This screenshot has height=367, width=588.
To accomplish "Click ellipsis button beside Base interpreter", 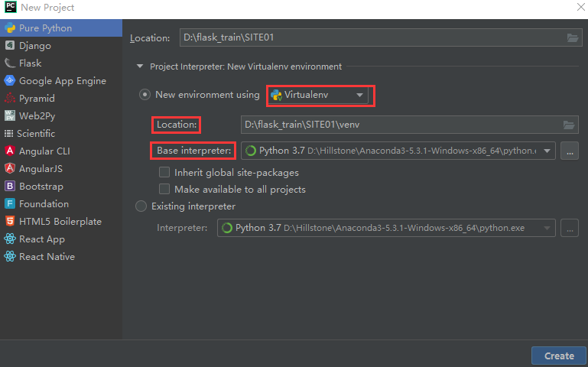I will 570,151.
